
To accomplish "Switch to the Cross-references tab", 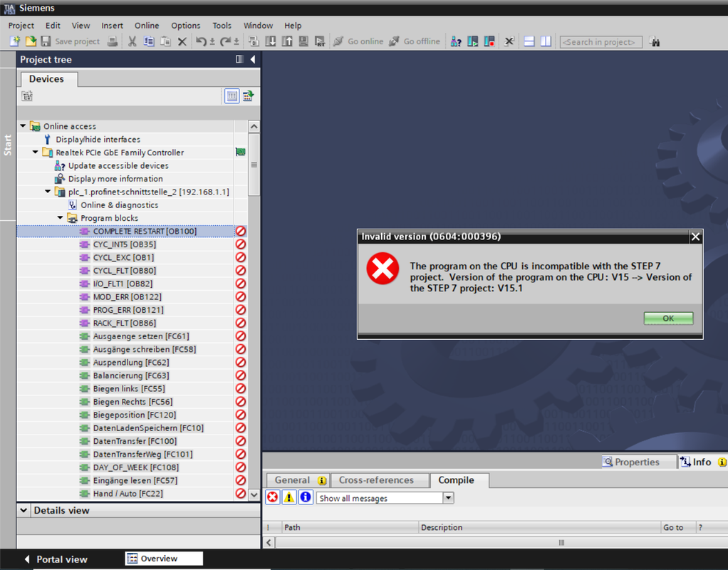I will (x=380, y=480).
